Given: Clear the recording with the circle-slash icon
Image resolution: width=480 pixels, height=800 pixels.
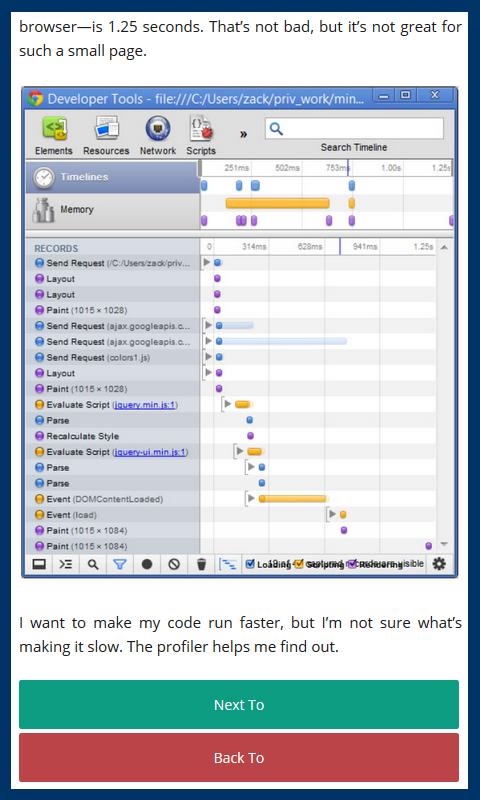Looking at the screenshot, I should coord(174,564).
